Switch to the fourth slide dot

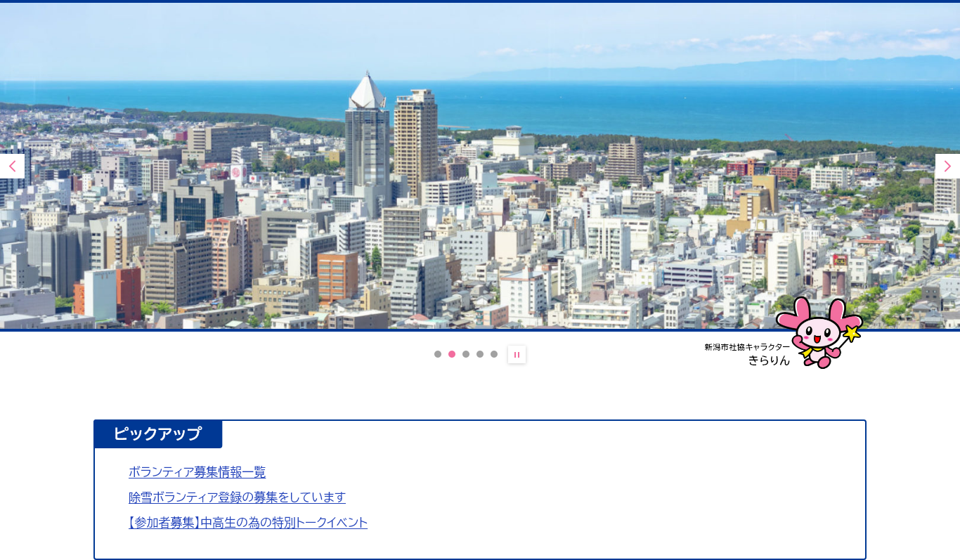[480, 354]
